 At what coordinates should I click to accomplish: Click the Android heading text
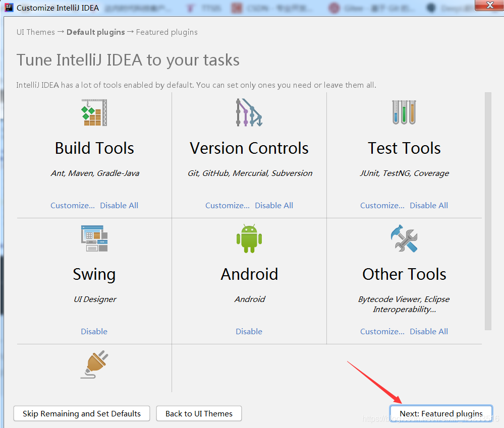(x=249, y=274)
